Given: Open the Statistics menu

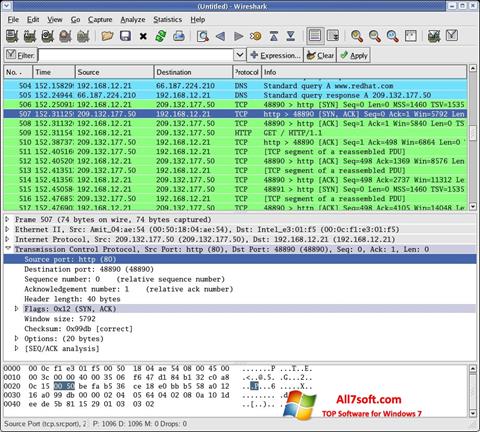Looking at the screenshot, I should (168, 20).
